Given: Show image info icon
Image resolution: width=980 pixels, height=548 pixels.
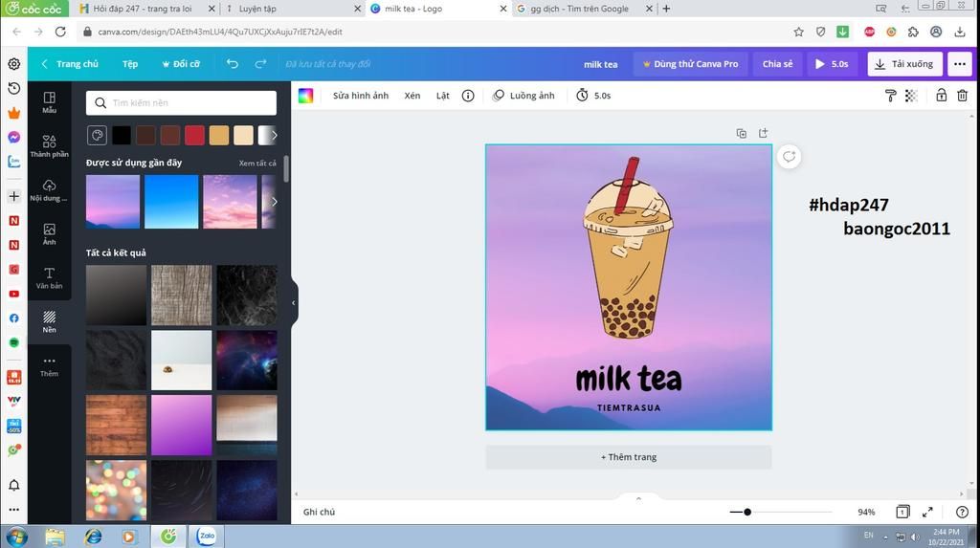Looking at the screenshot, I should (467, 96).
